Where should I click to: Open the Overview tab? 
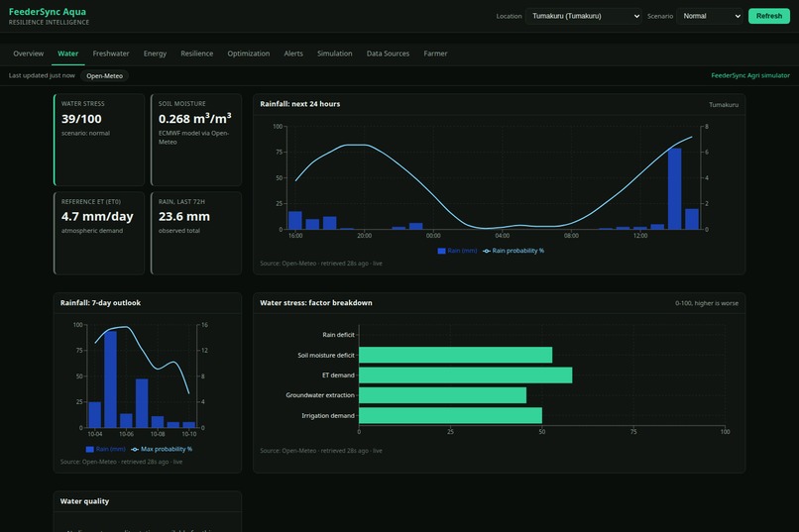click(29, 53)
